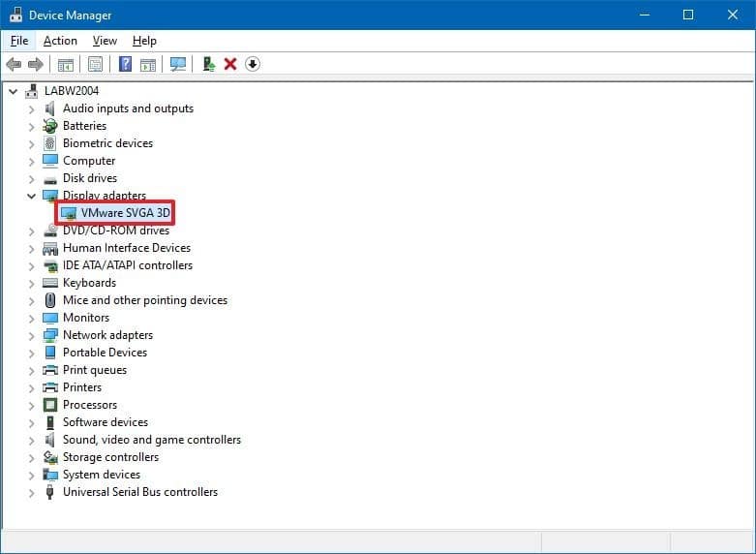This screenshot has width=756, height=554.
Task: Expand the Audio inputs and outputs node
Action: 31,109
